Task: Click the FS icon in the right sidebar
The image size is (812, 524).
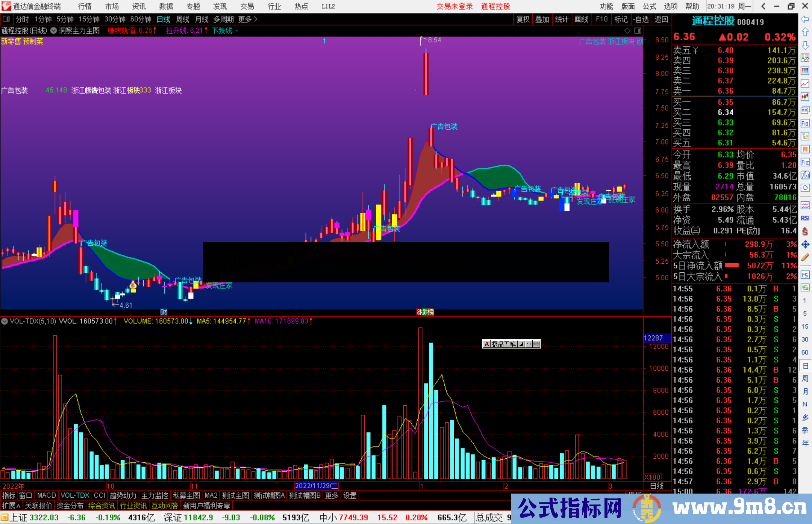Action: [x=805, y=275]
